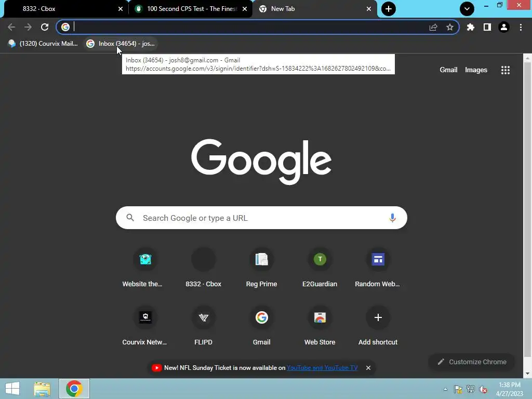Open the Action Center flag icon

coord(458,389)
